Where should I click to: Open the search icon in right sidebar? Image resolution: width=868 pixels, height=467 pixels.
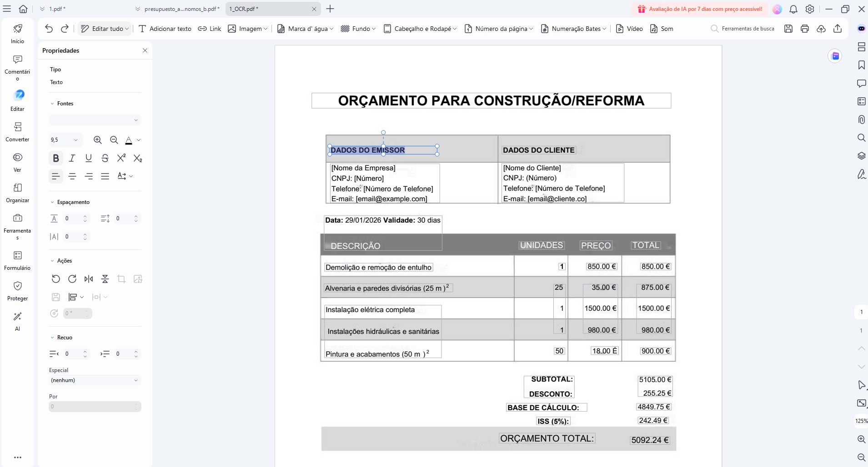pyautogui.click(x=861, y=138)
